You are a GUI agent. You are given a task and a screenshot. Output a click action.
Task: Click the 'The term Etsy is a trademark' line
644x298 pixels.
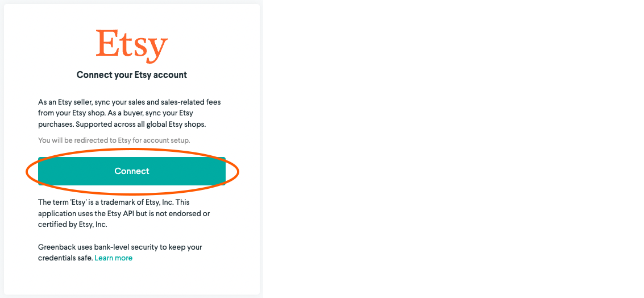tap(114, 202)
